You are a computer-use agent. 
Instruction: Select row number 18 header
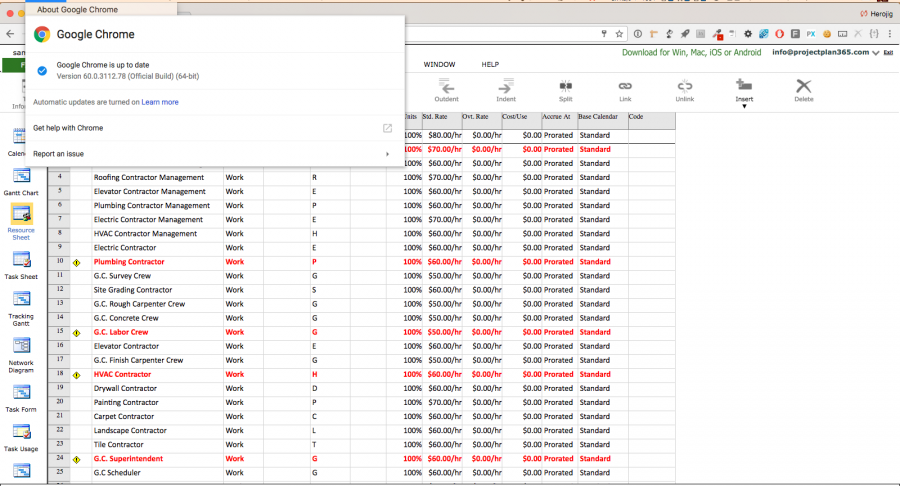pyautogui.click(x=60, y=374)
